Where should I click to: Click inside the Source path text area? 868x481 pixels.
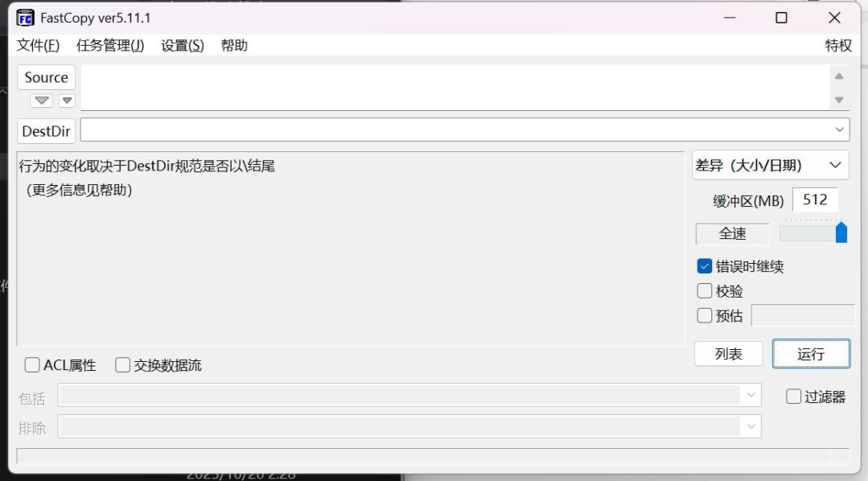[x=455, y=88]
